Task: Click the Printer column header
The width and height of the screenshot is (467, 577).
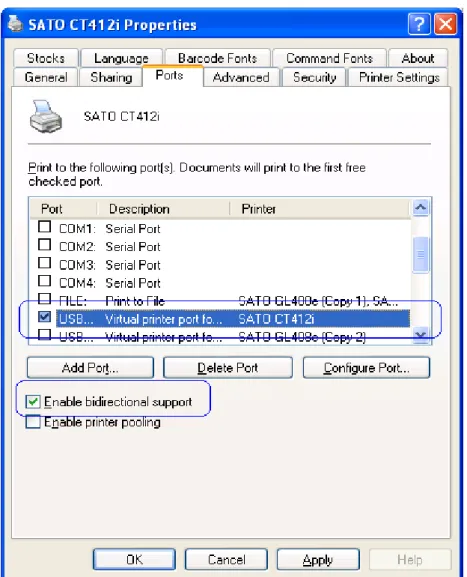Action: [319, 209]
